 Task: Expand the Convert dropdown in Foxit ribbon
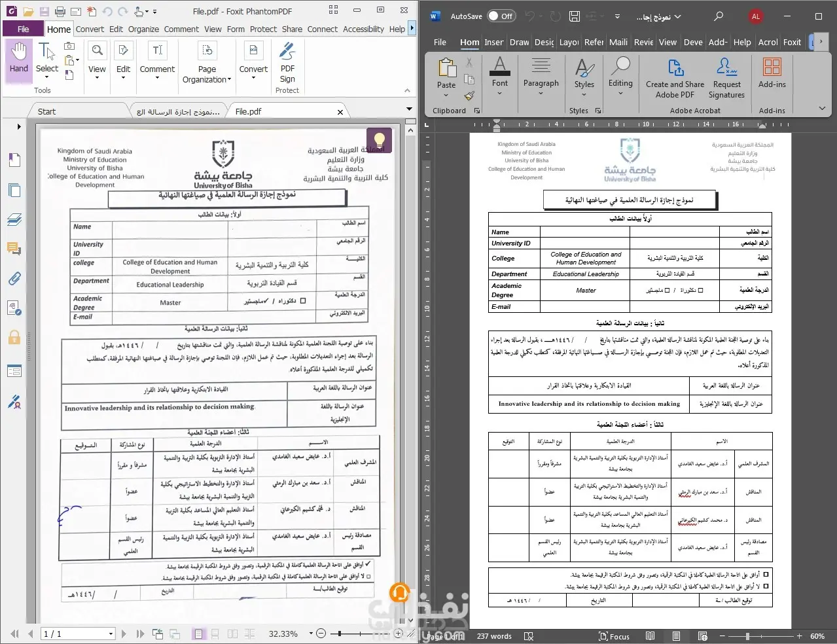point(253,78)
